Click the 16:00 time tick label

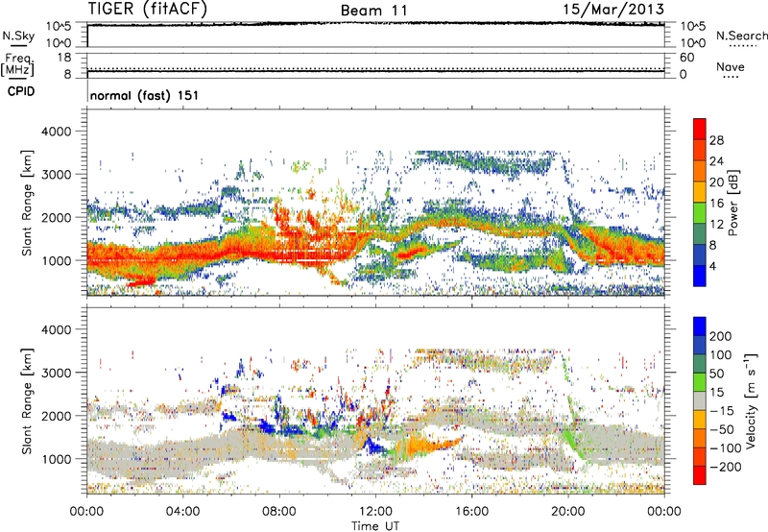coord(471,512)
